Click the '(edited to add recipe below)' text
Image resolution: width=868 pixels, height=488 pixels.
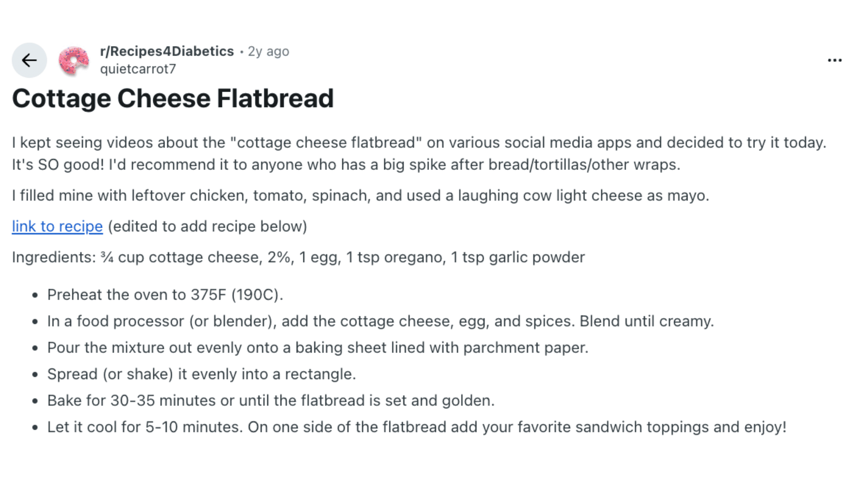click(x=208, y=226)
